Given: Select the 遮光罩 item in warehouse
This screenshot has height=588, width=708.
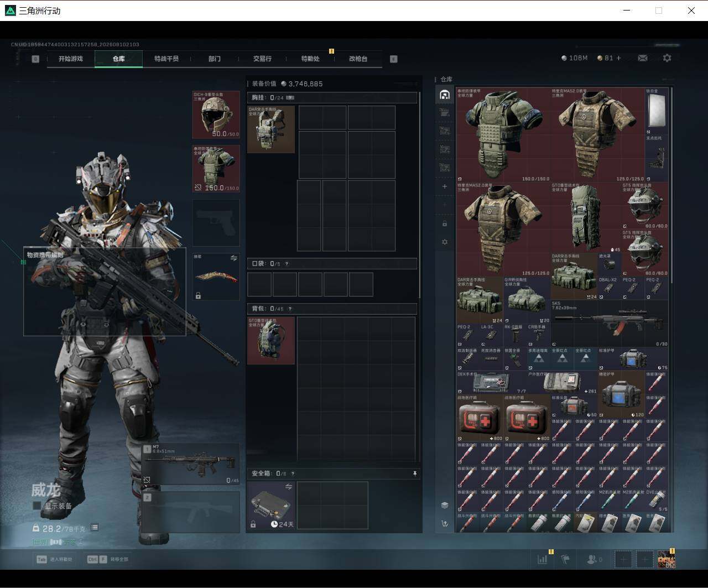Looking at the screenshot, I should coord(609,265).
